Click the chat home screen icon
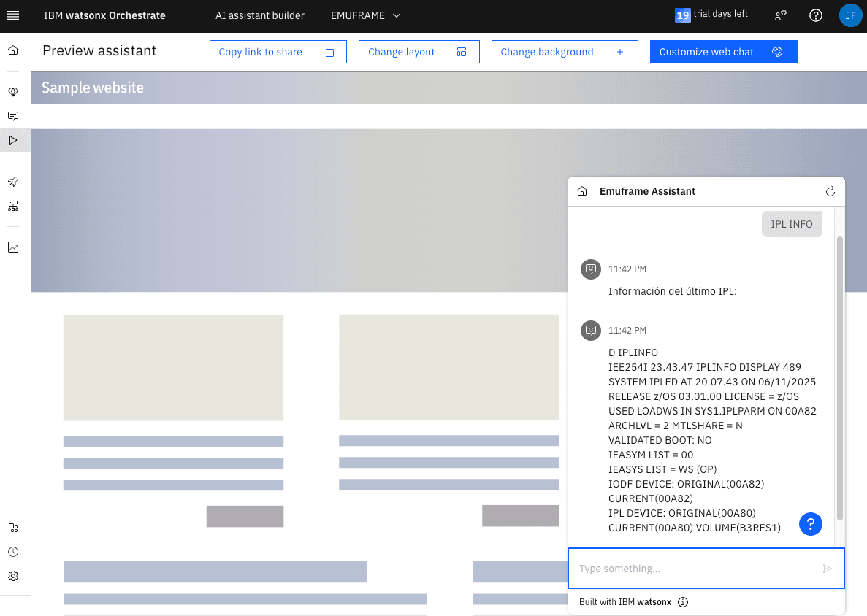This screenshot has width=867, height=616. coord(582,191)
